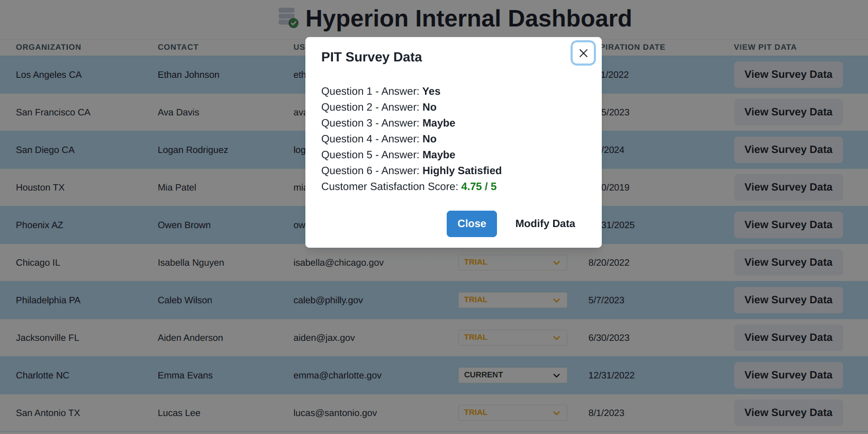Click the email aiden@jax.gov
The height and width of the screenshot is (434, 868).
[324, 338]
